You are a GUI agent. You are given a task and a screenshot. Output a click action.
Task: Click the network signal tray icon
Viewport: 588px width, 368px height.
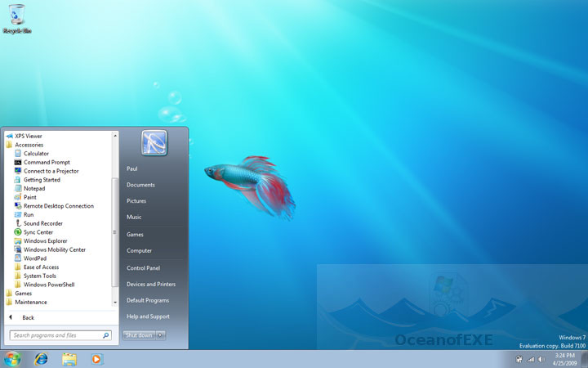tap(530, 359)
